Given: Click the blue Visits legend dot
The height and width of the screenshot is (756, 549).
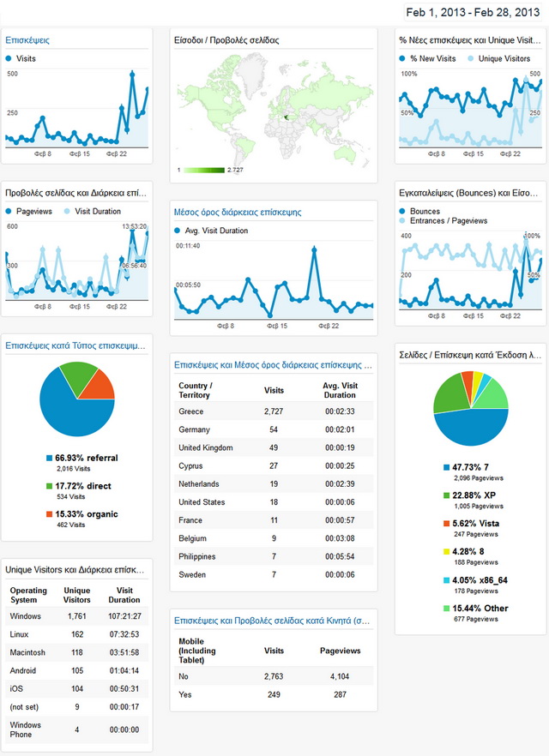Looking at the screenshot, I should coord(9,59).
